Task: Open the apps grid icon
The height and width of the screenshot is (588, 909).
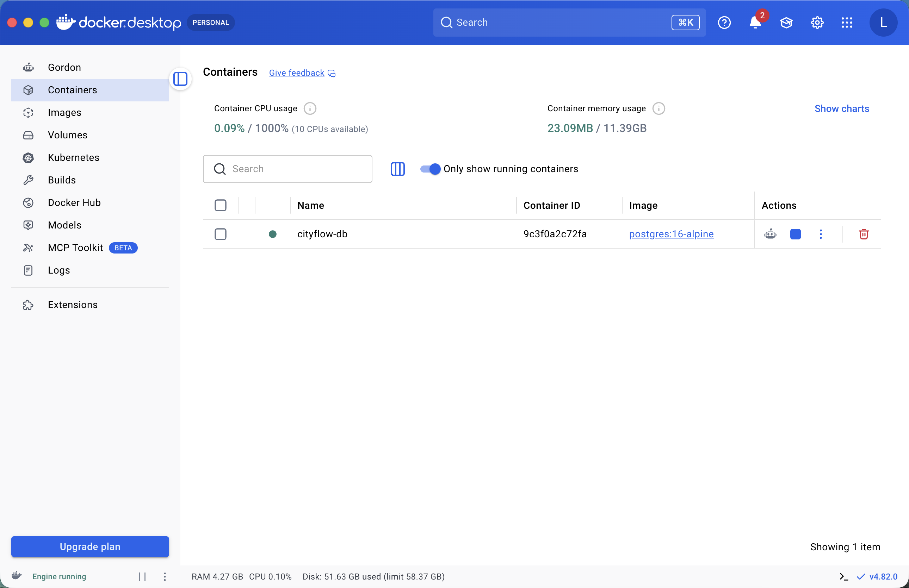Action: [x=847, y=23]
